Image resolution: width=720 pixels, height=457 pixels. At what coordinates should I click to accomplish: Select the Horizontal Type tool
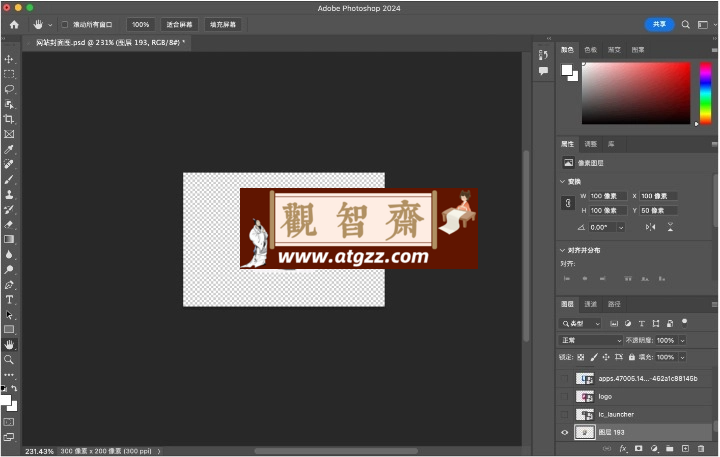click(9, 299)
